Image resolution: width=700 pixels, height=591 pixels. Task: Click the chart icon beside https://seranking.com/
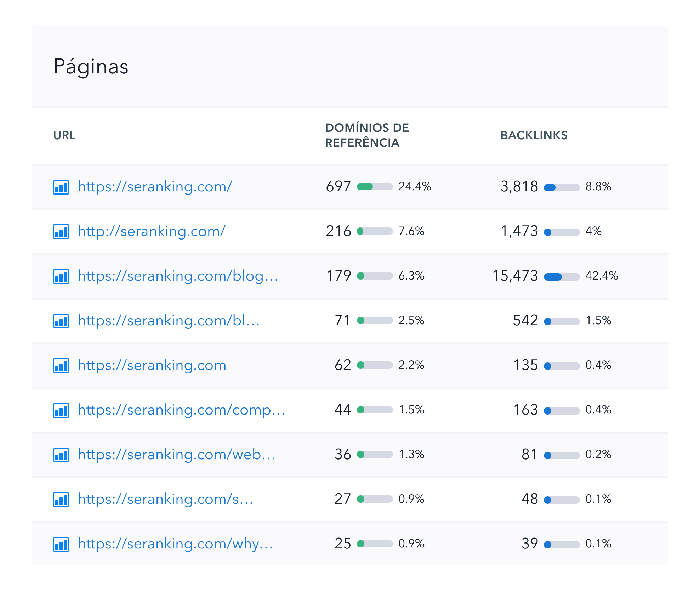coord(61,187)
